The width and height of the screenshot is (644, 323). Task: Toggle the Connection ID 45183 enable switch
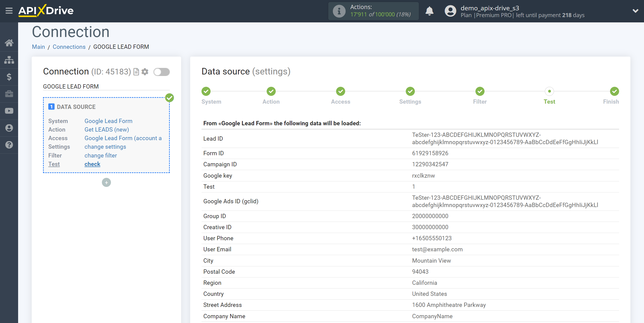pos(162,72)
